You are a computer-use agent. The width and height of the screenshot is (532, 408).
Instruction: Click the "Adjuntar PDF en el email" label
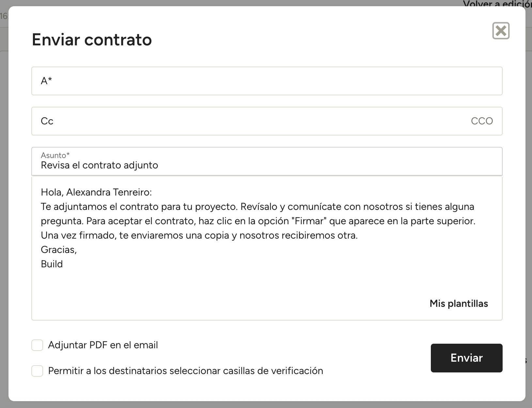coord(103,345)
